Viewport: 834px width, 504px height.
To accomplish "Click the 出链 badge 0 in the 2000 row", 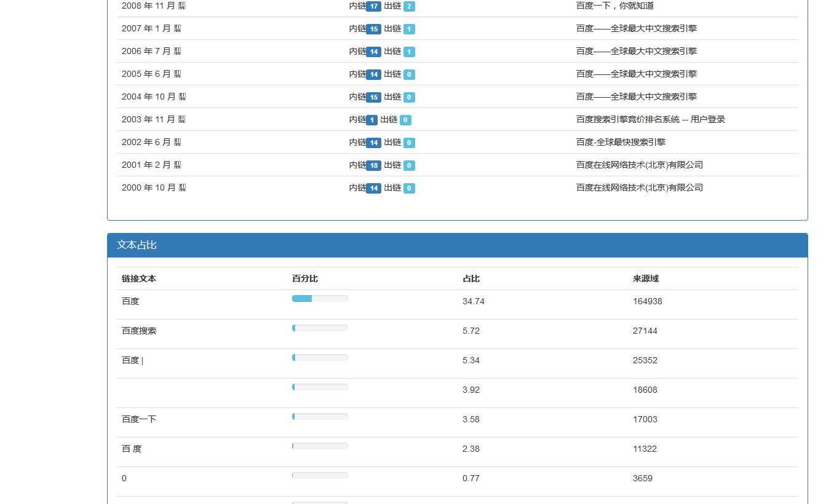I will 409,188.
